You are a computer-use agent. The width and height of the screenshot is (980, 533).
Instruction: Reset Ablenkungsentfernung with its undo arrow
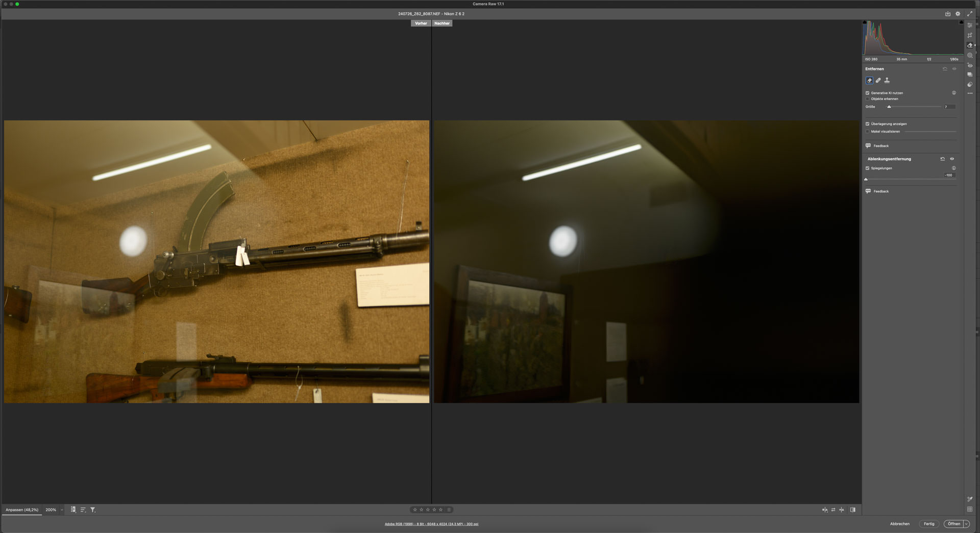943,159
